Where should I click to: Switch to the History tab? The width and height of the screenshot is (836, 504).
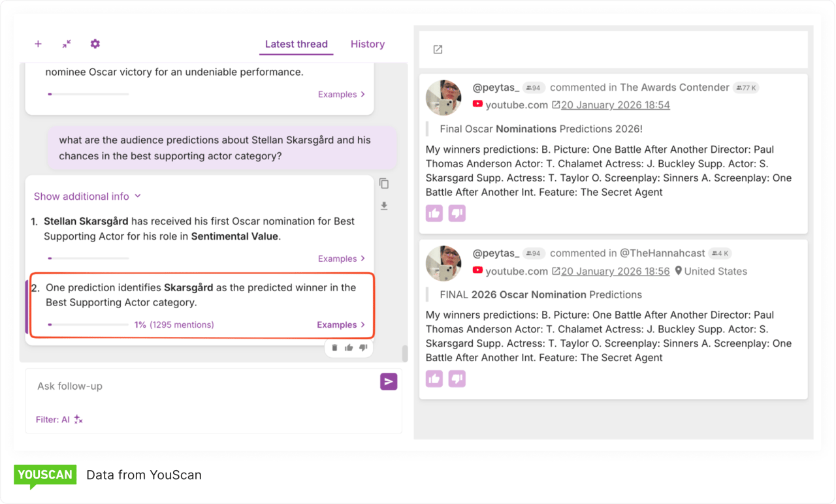tap(367, 44)
